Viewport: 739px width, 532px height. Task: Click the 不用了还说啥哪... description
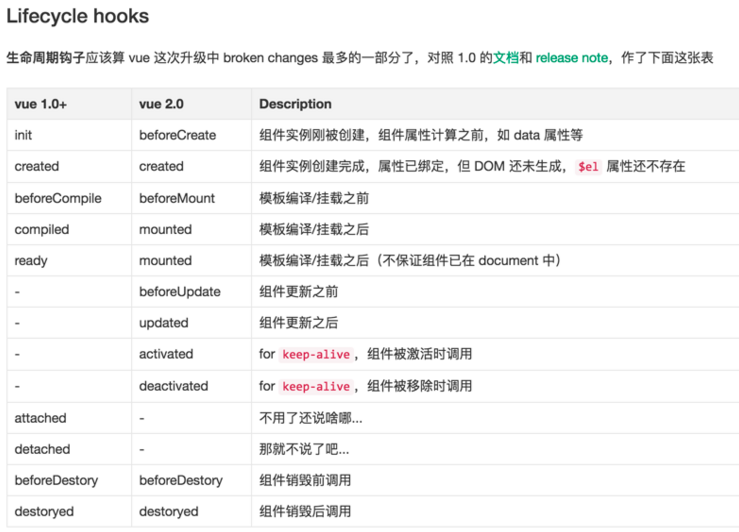(311, 418)
